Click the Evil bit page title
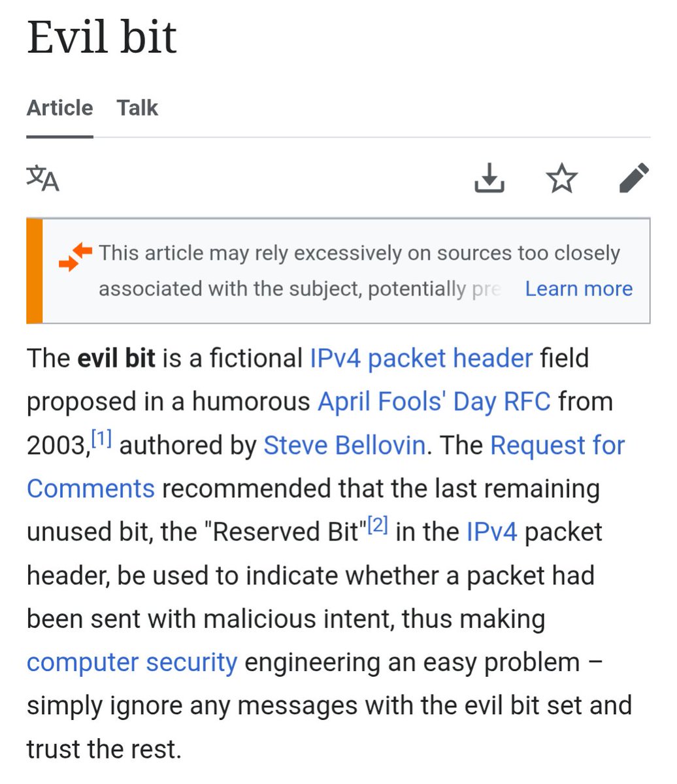The image size is (677, 784). (102, 37)
